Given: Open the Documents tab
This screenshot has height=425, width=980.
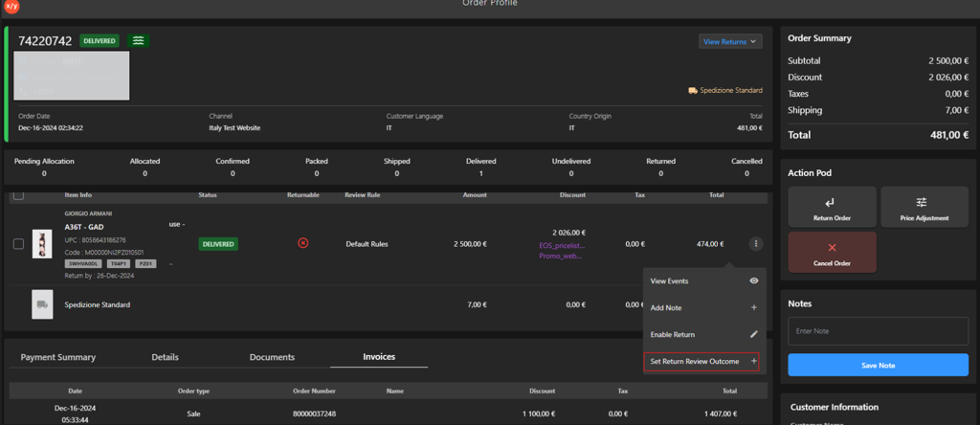Looking at the screenshot, I should (x=272, y=357).
